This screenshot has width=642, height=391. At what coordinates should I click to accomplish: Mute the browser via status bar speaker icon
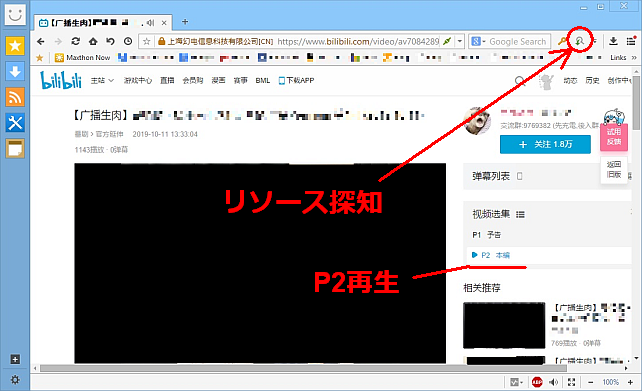tap(554, 382)
